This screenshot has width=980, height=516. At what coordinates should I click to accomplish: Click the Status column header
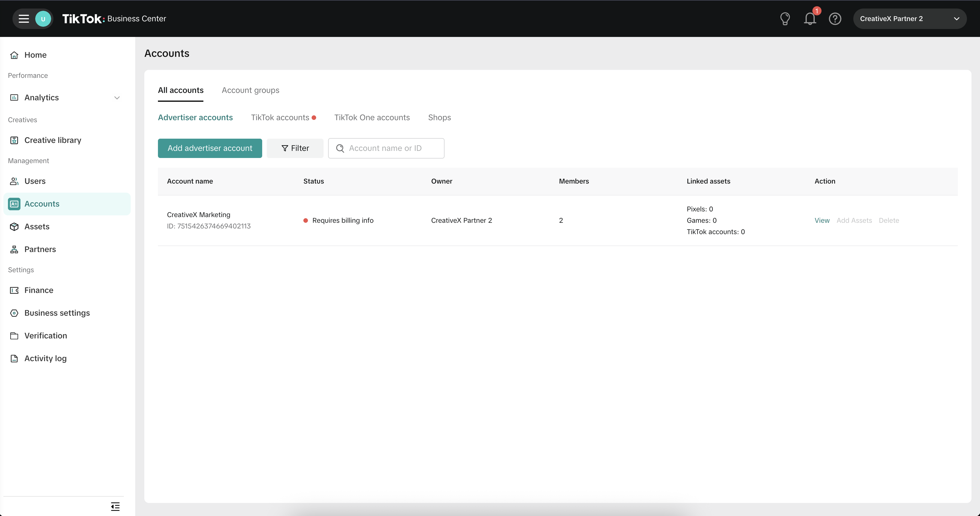[x=314, y=182]
